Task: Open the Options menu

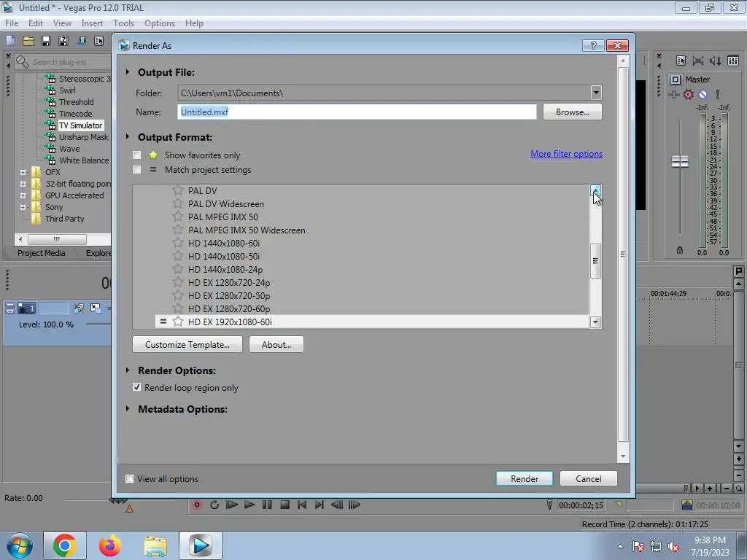Action: click(160, 23)
